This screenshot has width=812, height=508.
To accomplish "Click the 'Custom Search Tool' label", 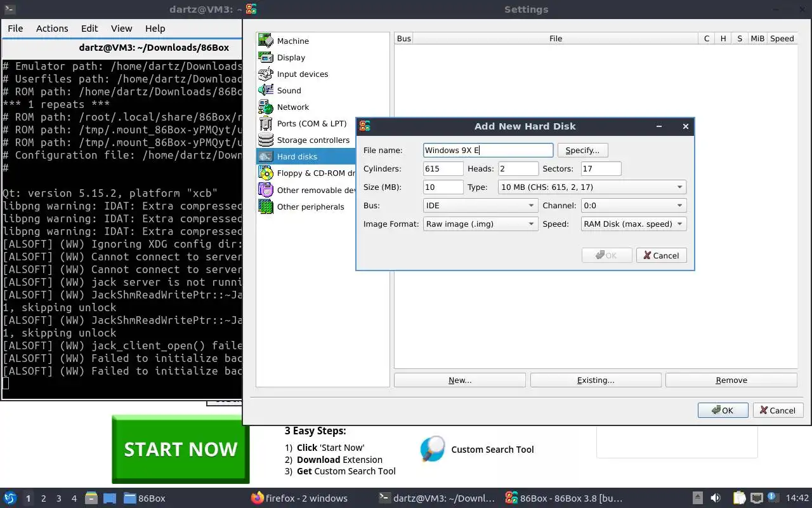I will point(492,450).
